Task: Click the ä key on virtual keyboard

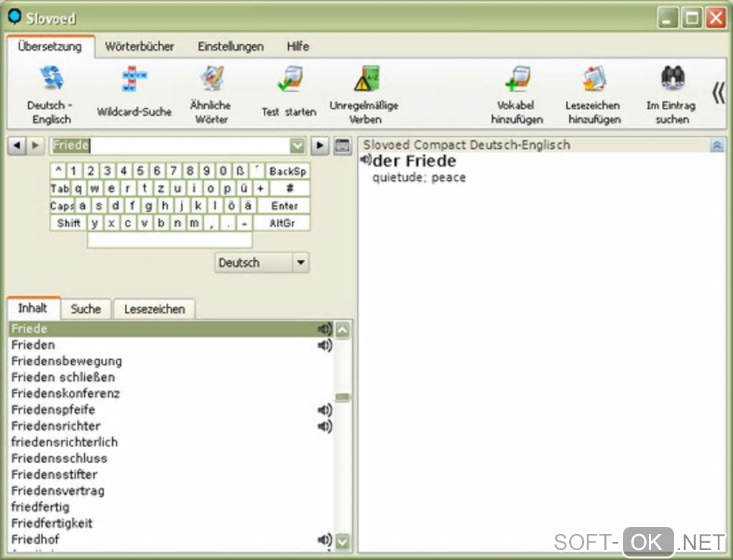Action: coord(248,206)
